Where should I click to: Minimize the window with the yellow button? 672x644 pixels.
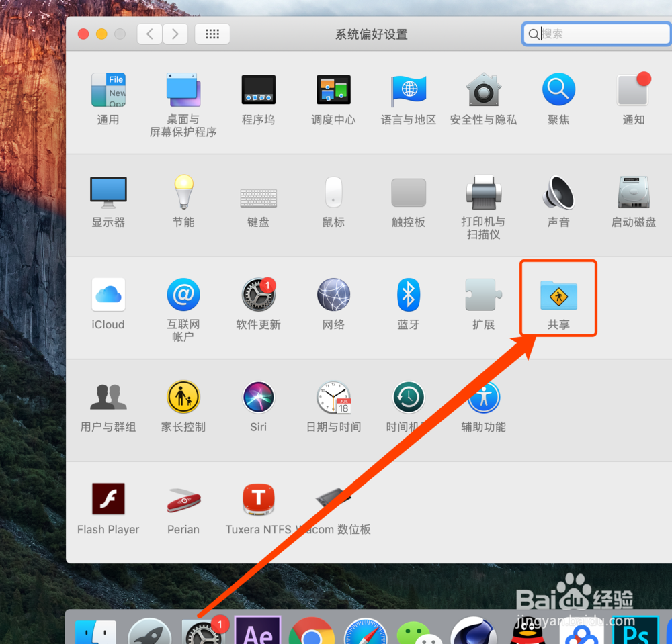pos(101,34)
